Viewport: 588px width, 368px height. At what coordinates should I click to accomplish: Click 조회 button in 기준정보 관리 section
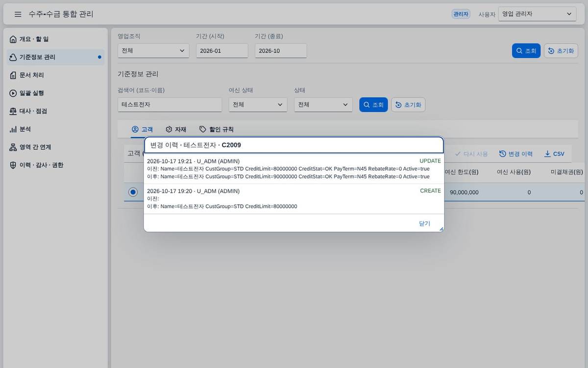click(x=373, y=105)
